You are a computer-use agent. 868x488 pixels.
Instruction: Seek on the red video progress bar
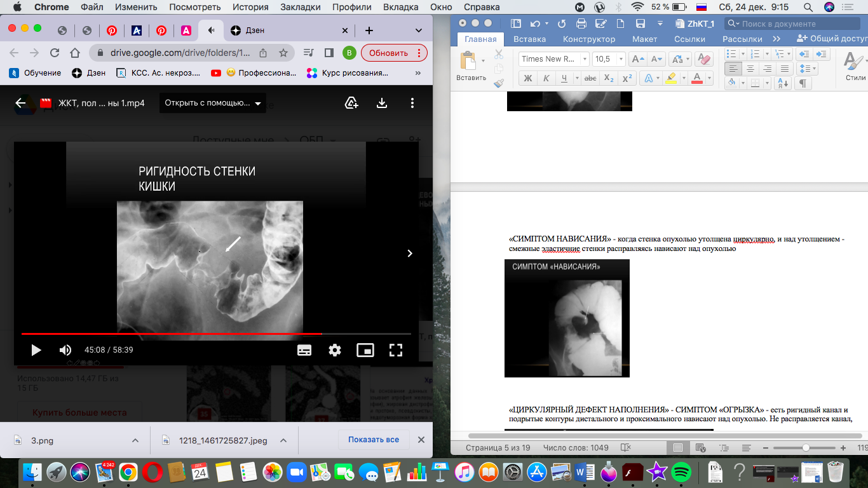coord(216,334)
